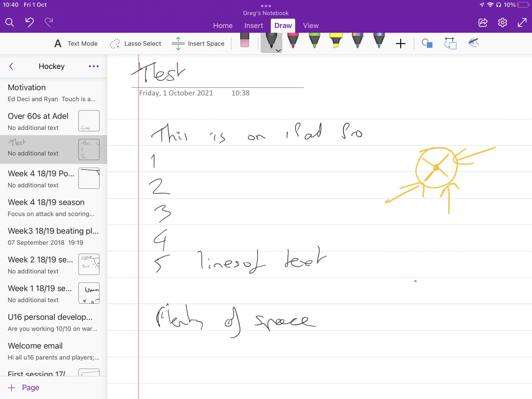The width and height of the screenshot is (532, 399).
Task: Toggle ink visibility eye icon
Action: [x=473, y=43]
